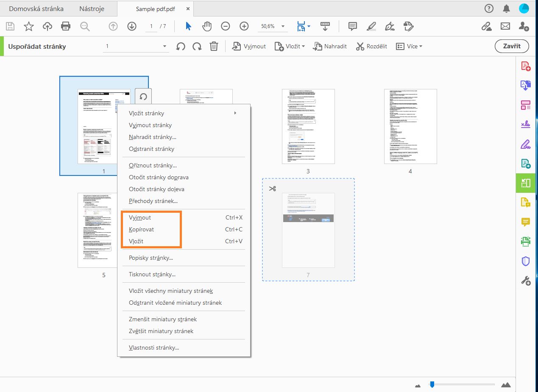Select page 3 thumbnail
Screen dimensions: 538x392
point(308,126)
